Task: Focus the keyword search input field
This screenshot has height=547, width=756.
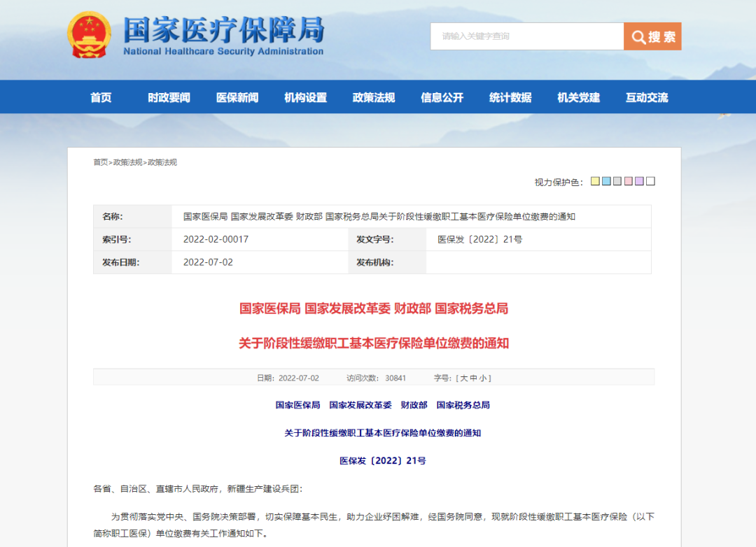Action: click(527, 36)
